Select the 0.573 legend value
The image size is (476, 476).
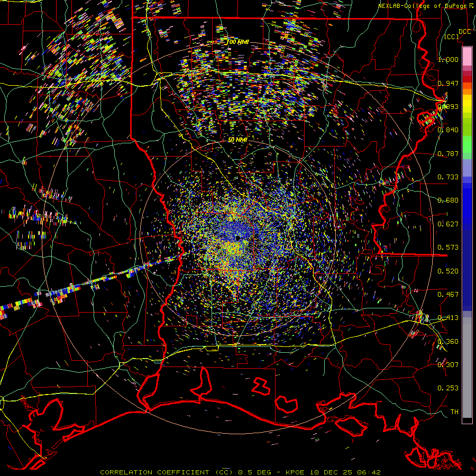click(x=448, y=248)
